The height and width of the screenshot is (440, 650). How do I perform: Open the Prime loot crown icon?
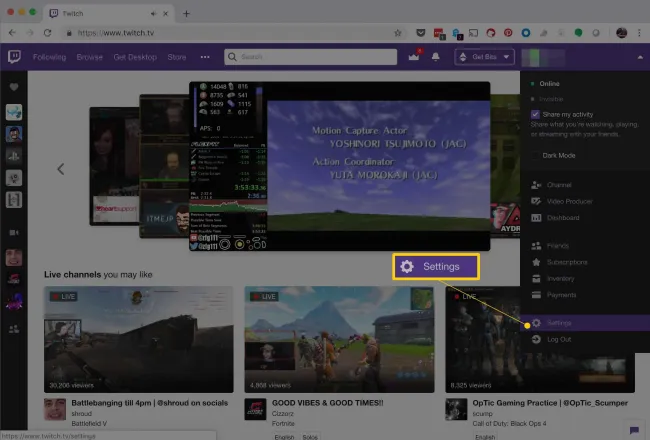click(x=413, y=57)
